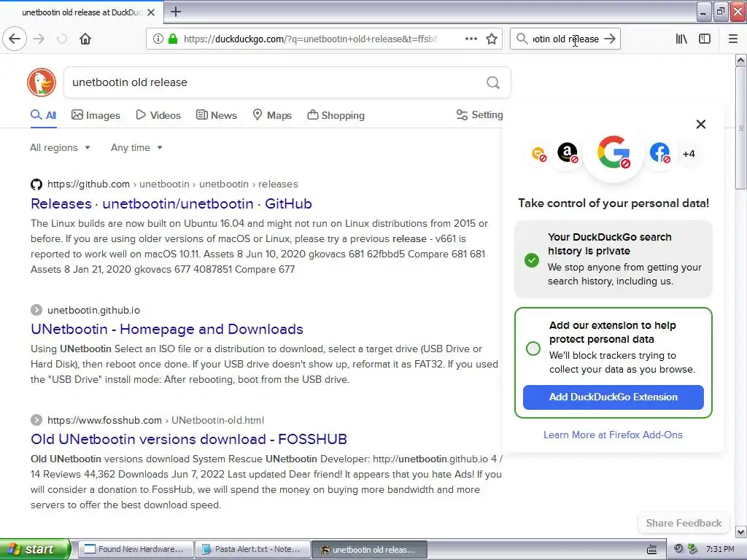Click the DuckDuckGo duck logo

tap(42, 82)
